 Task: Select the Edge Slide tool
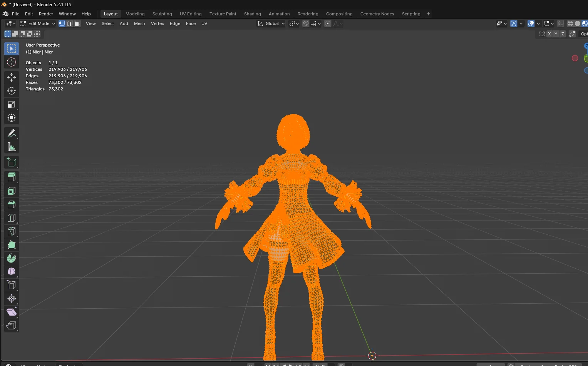click(12, 285)
